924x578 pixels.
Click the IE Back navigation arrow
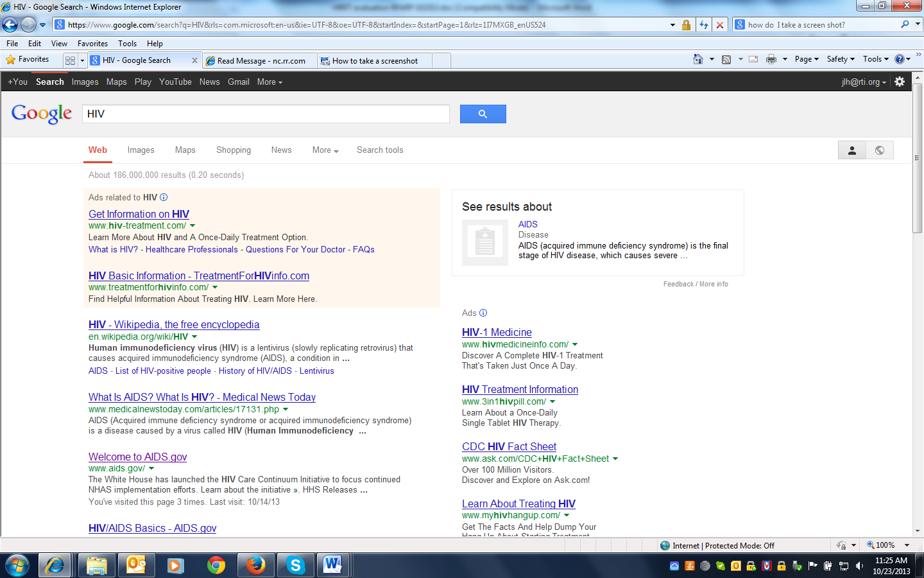10,25
